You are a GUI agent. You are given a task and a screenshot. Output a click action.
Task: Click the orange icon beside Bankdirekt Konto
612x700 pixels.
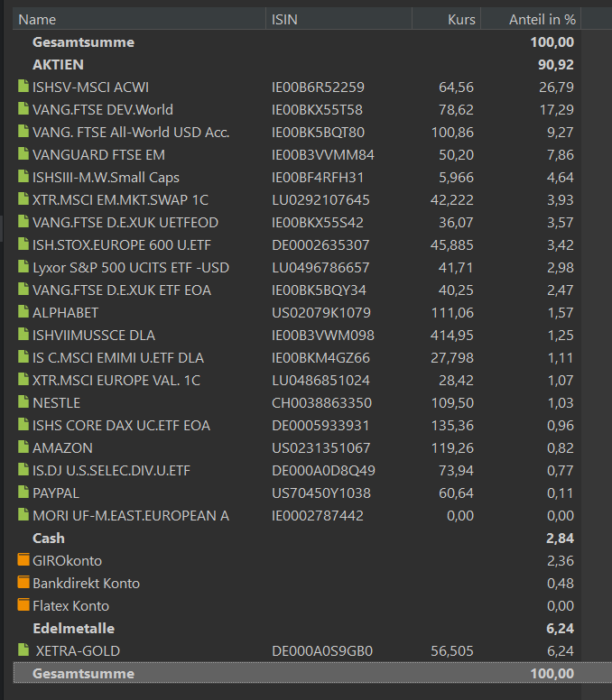pos(23,582)
